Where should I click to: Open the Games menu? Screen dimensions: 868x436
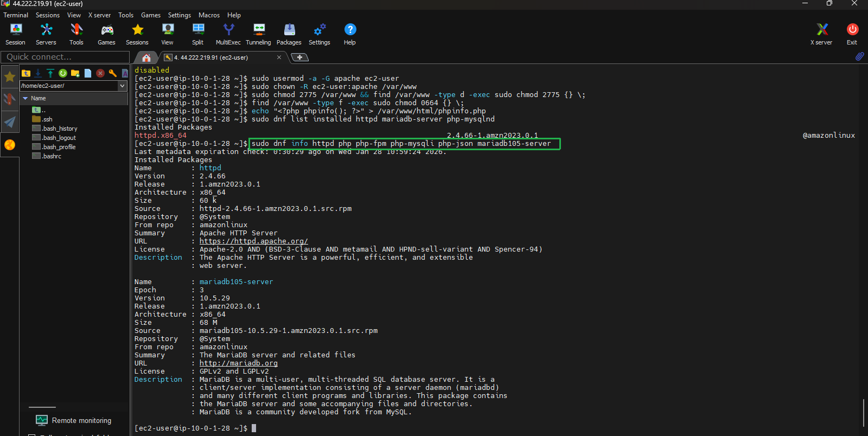coord(151,15)
